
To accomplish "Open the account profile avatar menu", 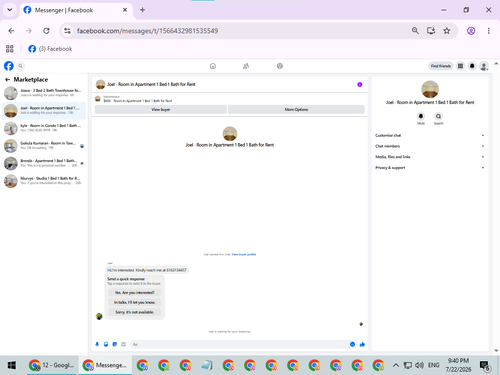I will pyautogui.click(x=484, y=66).
